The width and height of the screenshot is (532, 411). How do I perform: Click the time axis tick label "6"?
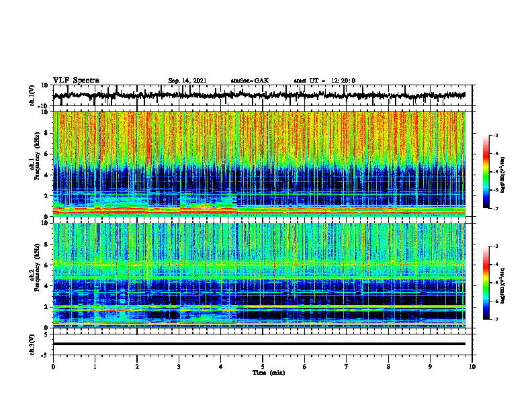pos(305,367)
